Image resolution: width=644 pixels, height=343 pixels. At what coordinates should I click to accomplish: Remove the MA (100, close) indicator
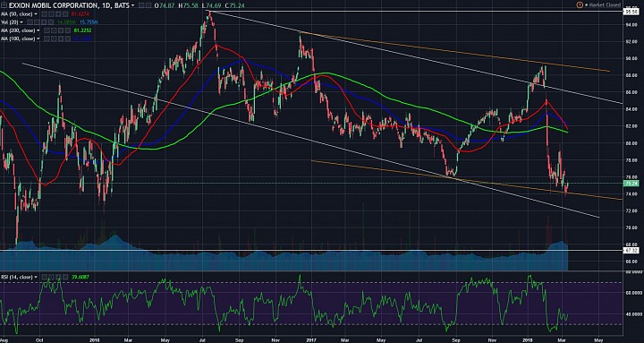point(68,39)
